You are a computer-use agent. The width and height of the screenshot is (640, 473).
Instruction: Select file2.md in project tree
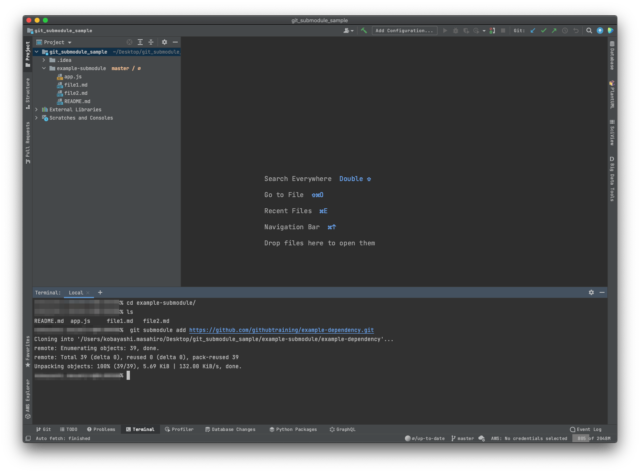(72, 93)
